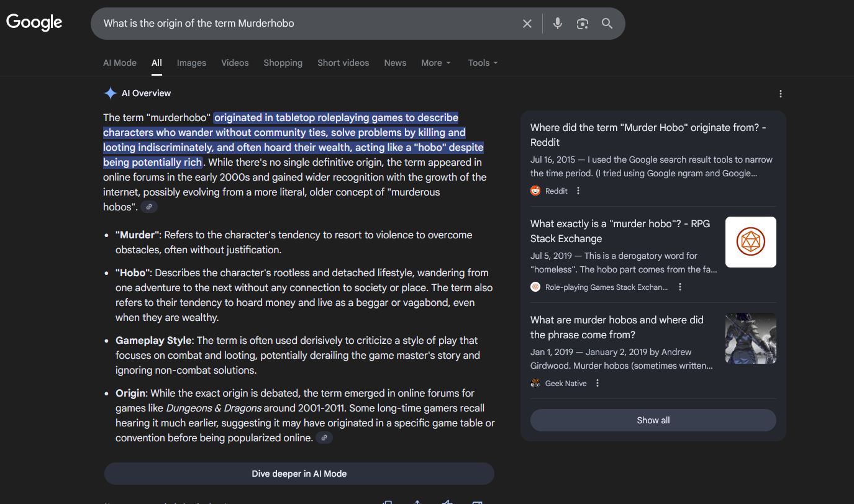The width and height of the screenshot is (854, 504).
Task: Clear the search query with the X icon
Action: 527,24
